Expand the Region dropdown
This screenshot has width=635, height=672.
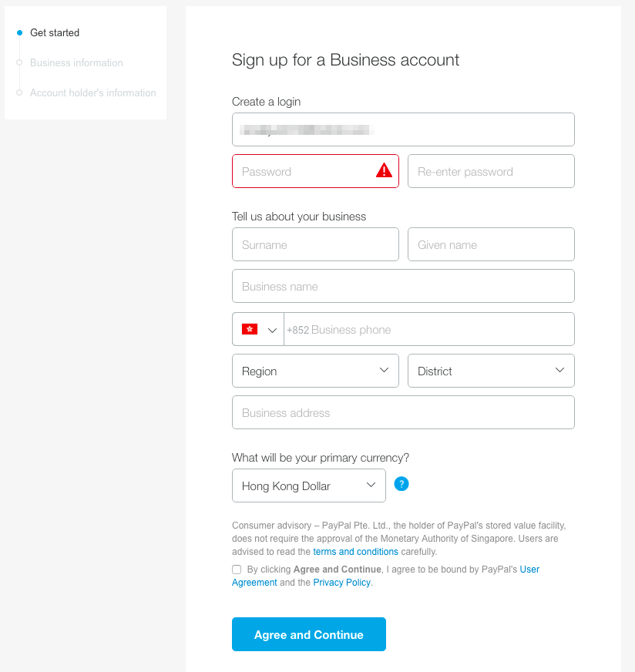pyautogui.click(x=315, y=371)
